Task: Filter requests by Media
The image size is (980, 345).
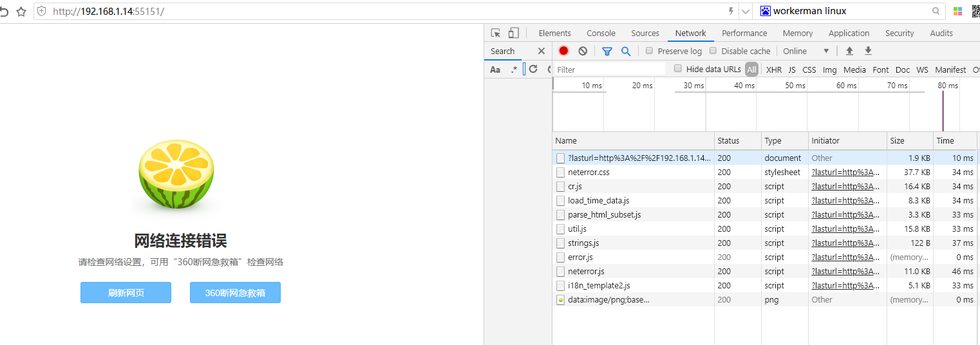Action: 854,70
